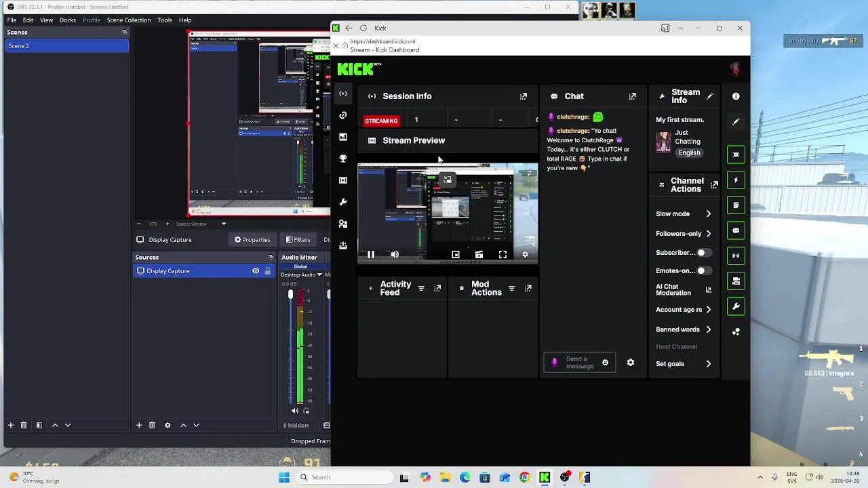Viewport: 868px width, 488px height.
Task: Pause the stream preview playback
Action: (371, 255)
